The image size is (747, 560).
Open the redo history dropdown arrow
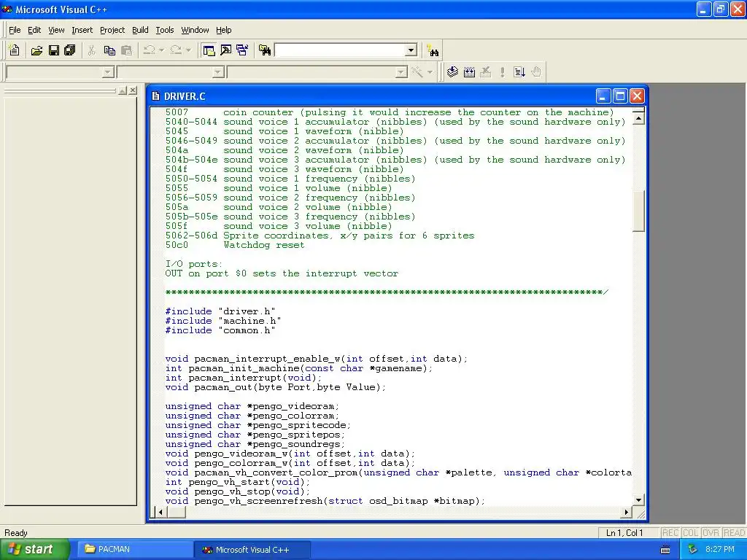click(188, 50)
